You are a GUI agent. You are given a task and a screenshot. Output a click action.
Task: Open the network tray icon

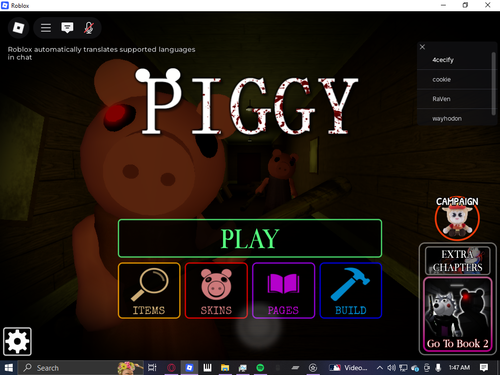click(x=403, y=368)
